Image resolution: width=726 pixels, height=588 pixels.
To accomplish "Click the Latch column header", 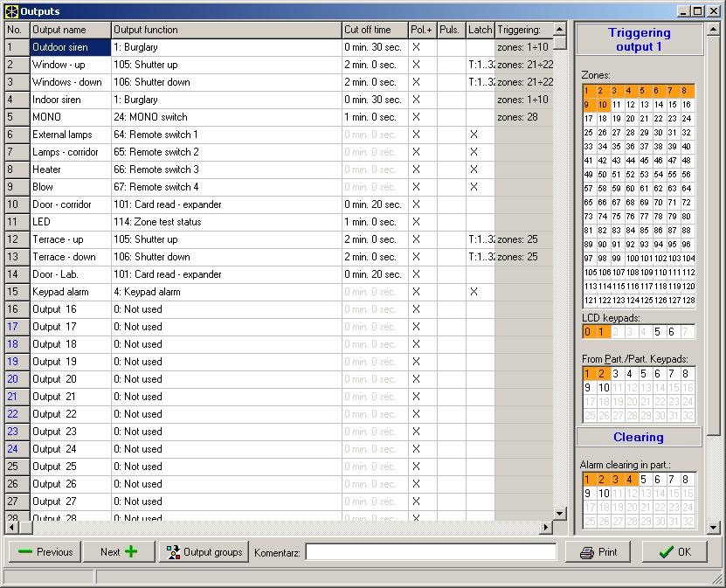I will (x=481, y=30).
